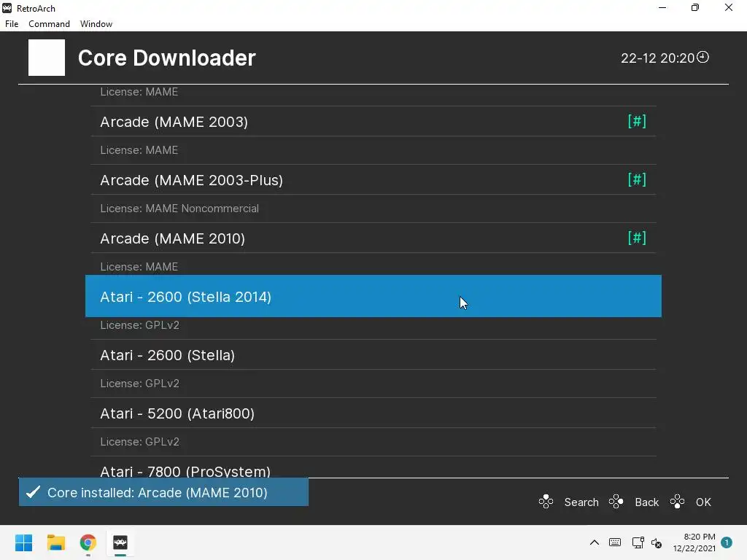Select Atari - 2600 (Stella) core

373,355
